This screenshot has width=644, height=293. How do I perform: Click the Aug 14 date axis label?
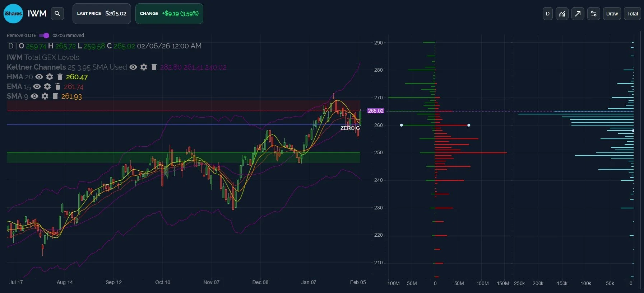tap(65, 282)
